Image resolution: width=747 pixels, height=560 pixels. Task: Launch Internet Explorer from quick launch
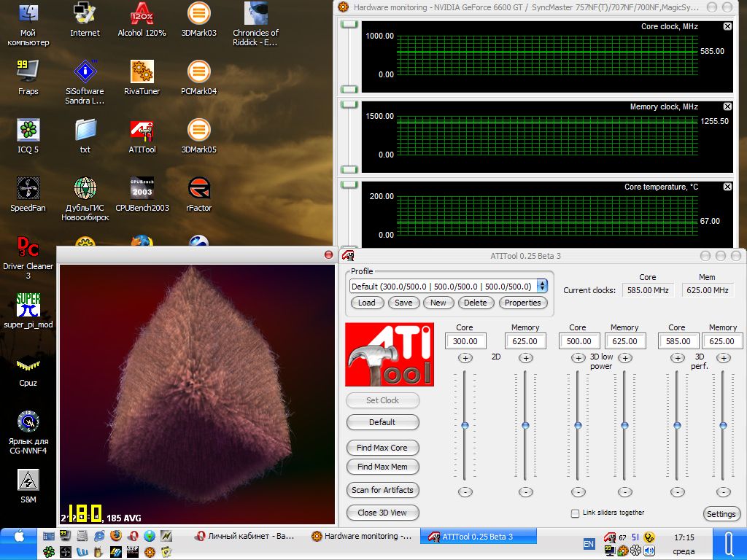(x=99, y=536)
